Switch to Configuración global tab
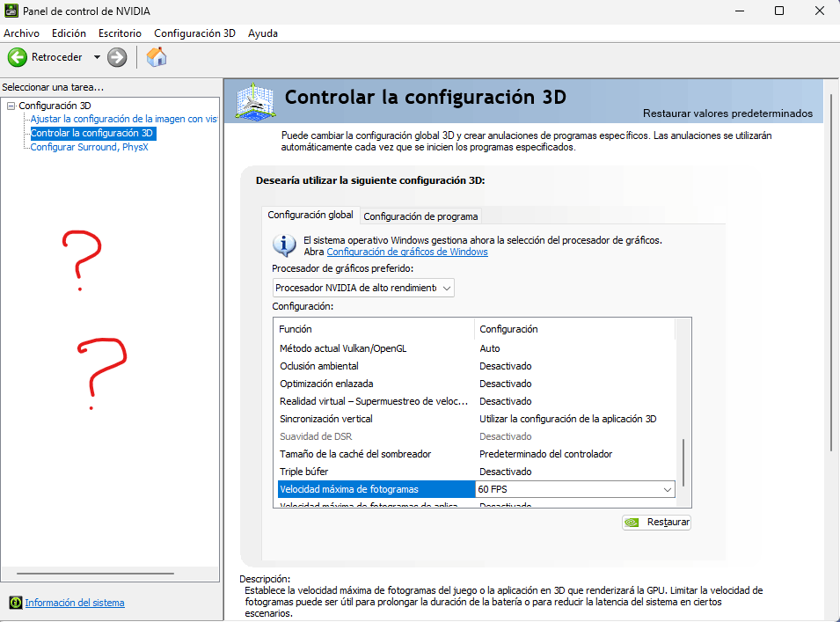Image resolution: width=840 pixels, height=622 pixels. pos(310,215)
